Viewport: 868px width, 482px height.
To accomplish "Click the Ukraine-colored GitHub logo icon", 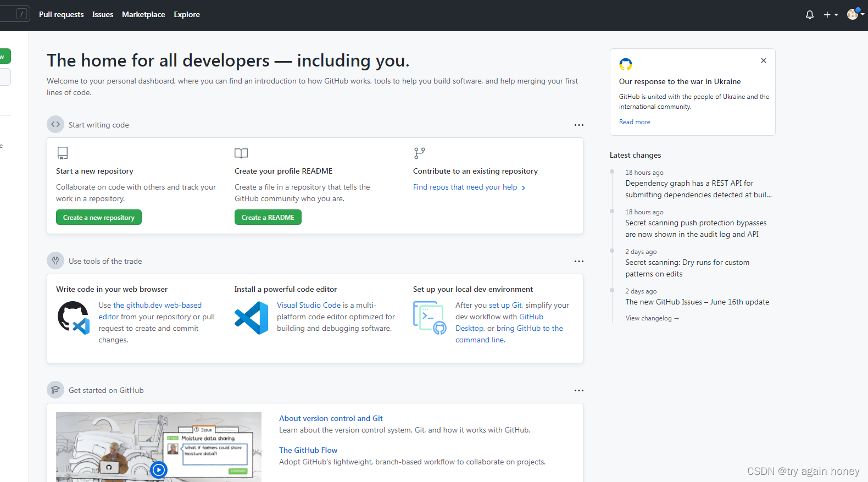I will 626,64.
